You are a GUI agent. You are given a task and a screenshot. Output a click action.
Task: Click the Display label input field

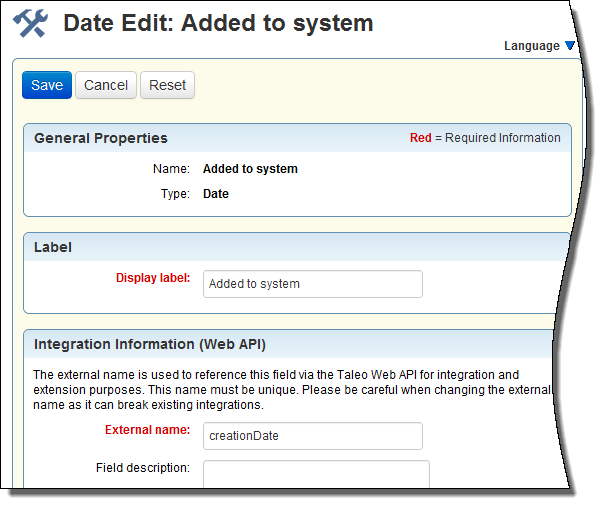(313, 284)
